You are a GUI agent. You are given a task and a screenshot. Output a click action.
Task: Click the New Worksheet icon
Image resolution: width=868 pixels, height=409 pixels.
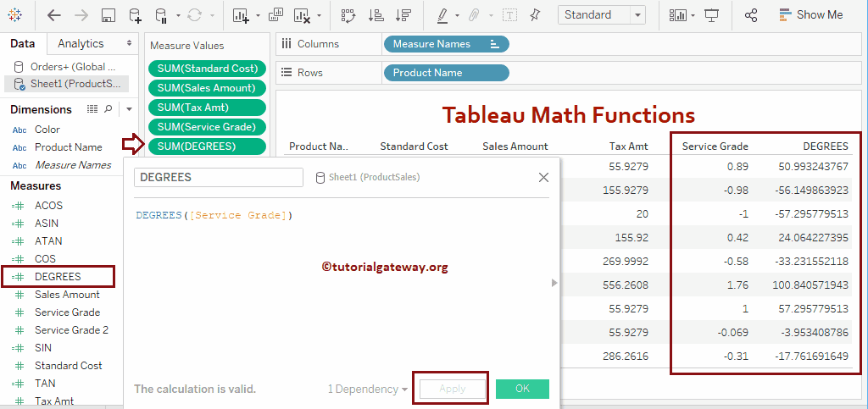[241, 15]
